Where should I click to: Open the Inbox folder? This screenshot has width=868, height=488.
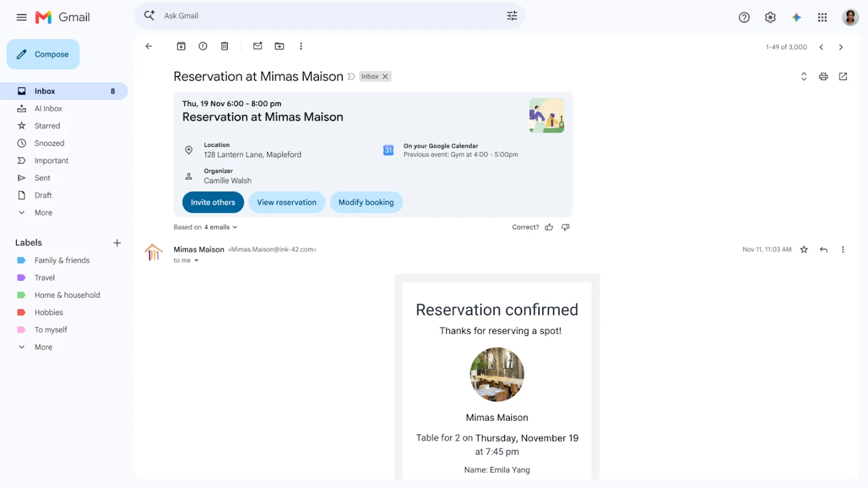click(64, 91)
